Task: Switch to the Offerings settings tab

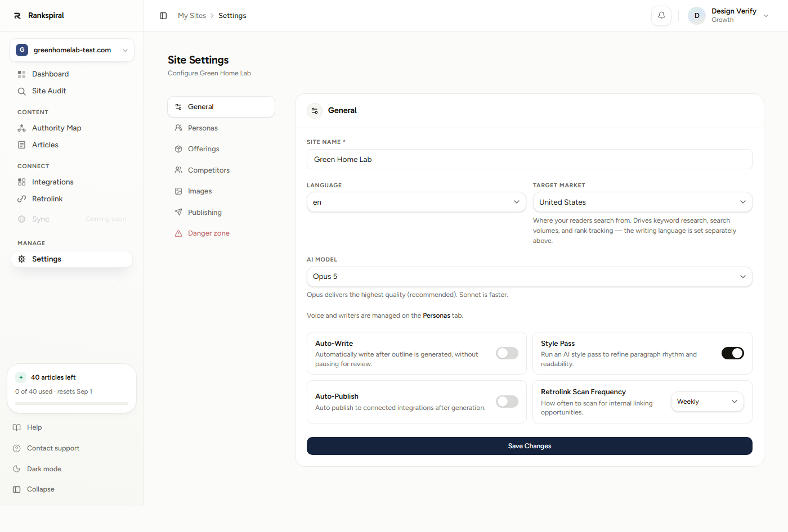Action: pyautogui.click(x=221, y=149)
